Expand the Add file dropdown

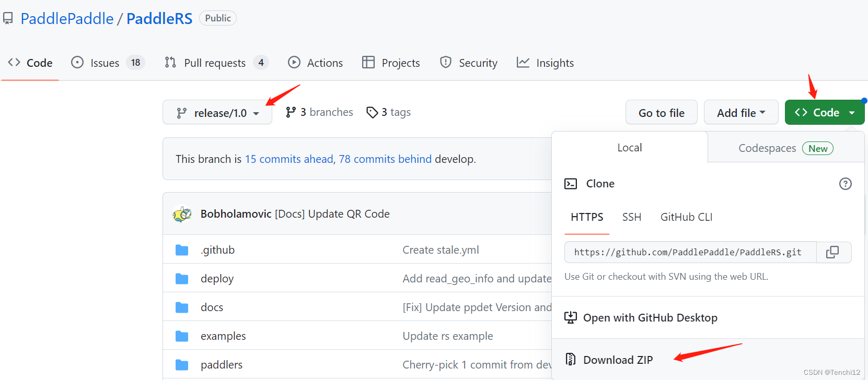(x=741, y=112)
